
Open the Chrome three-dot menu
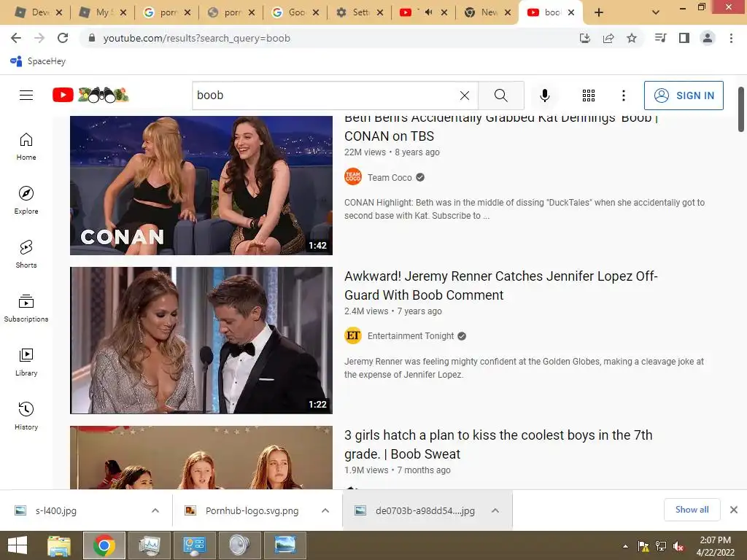[x=731, y=38]
